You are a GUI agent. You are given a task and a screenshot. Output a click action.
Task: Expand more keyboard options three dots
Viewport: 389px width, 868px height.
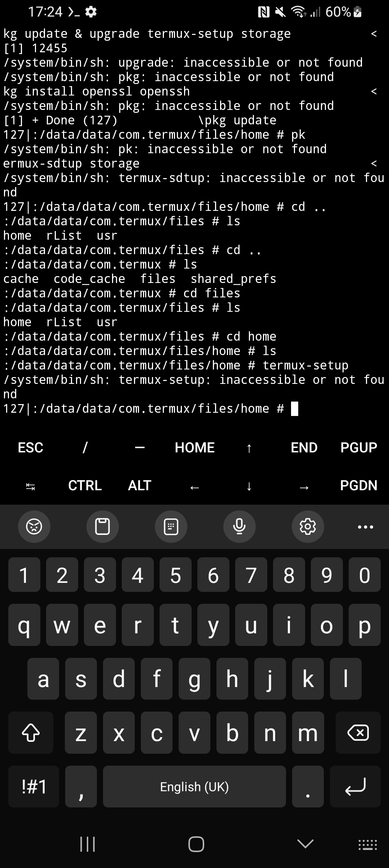pos(365,527)
